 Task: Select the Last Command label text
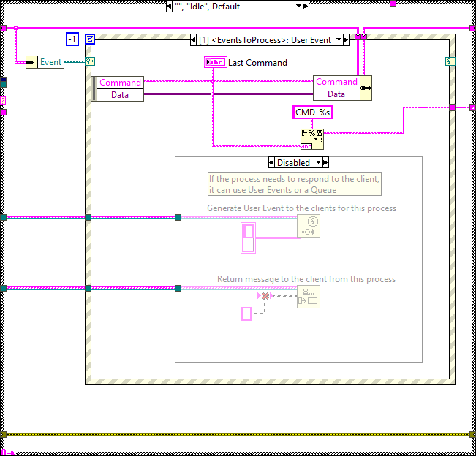coord(257,63)
